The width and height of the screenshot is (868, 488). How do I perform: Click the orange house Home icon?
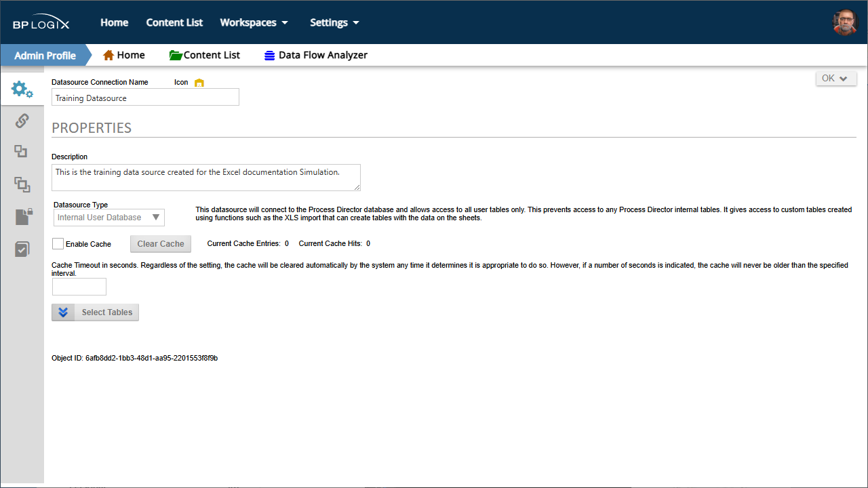click(x=108, y=55)
